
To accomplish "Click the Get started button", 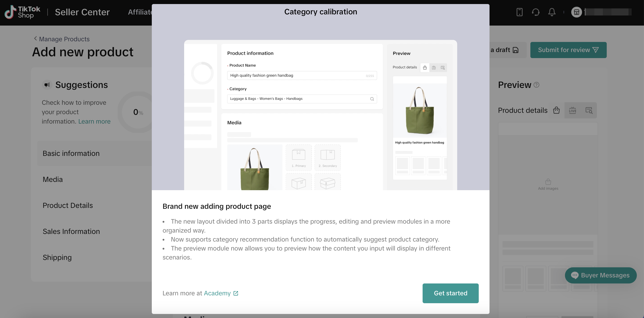I will (x=450, y=293).
